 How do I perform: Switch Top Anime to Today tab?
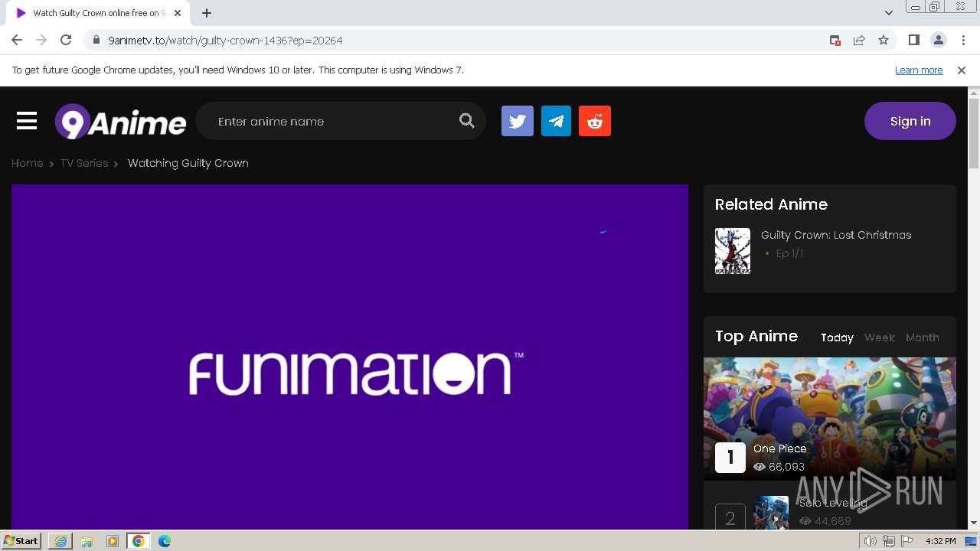tap(837, 337)
